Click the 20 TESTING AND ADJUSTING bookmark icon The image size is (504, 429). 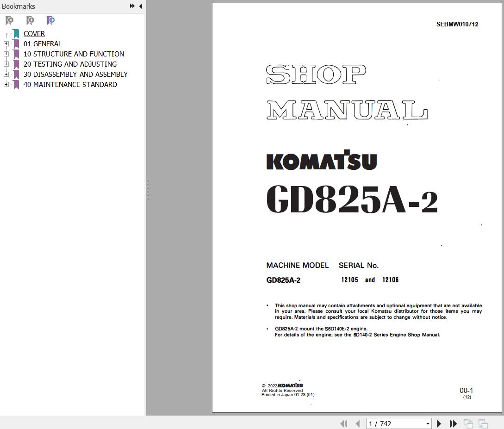(x=16, y=64)
